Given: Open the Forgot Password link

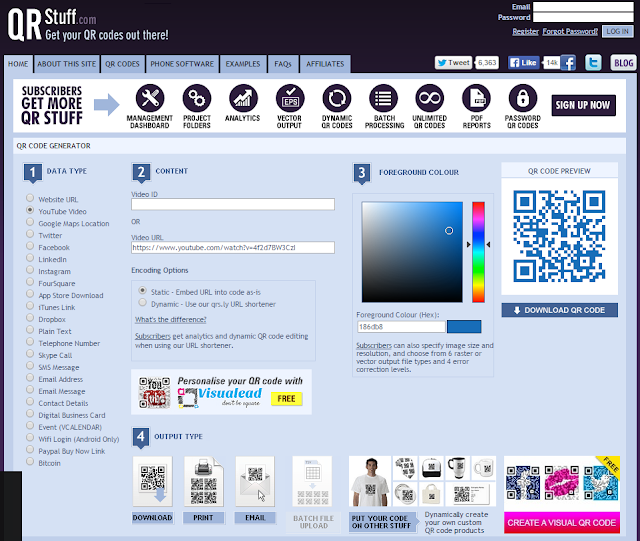Looking at the screenshot, I should click(570, 31).
